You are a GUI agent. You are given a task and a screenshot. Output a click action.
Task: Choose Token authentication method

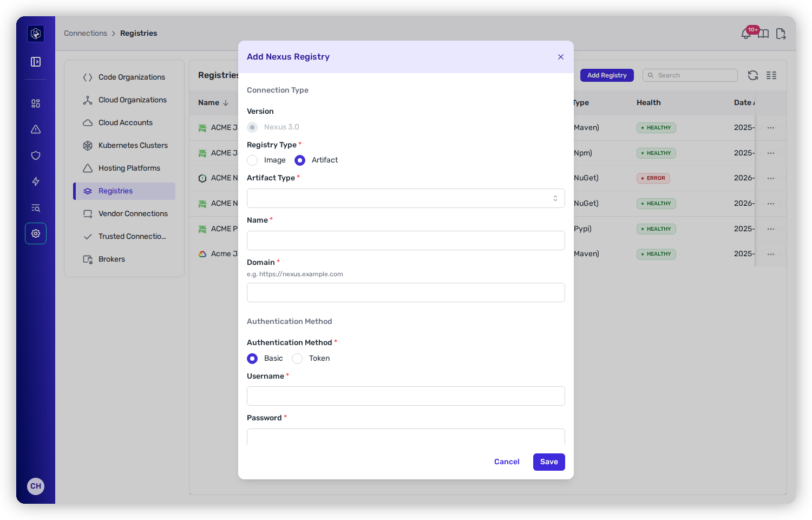point(297,359)
